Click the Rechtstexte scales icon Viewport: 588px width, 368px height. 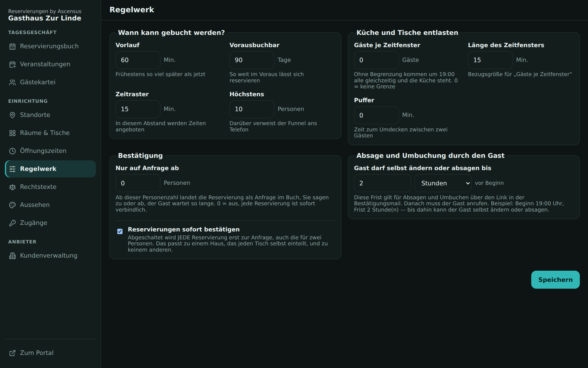coord(13,187)
